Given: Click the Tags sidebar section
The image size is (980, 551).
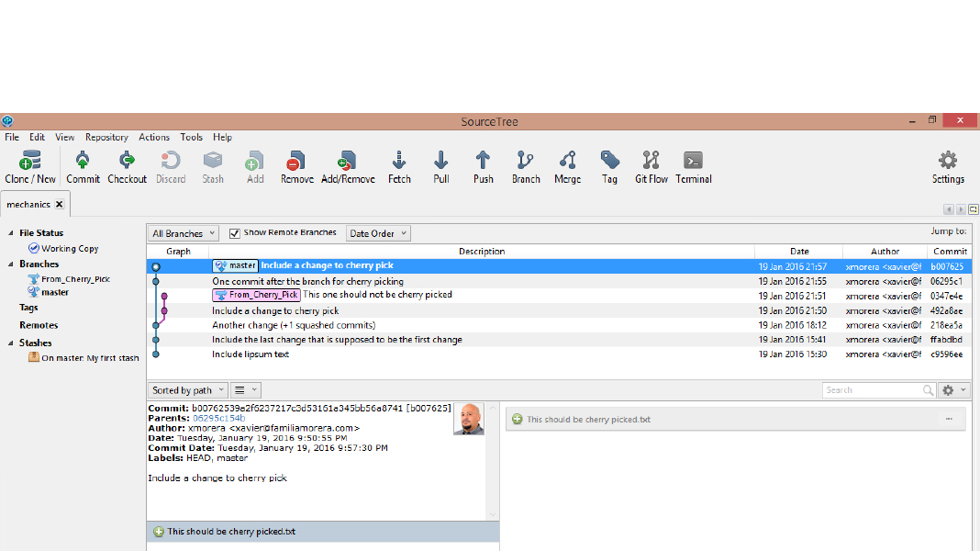Looking at the screenshot, I should click(28, 307).
